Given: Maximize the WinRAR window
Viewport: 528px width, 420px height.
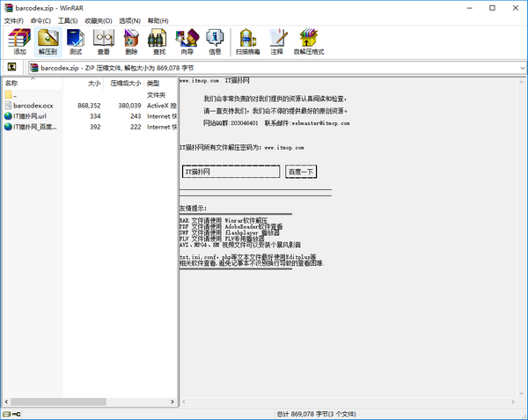Looking at the screenshot, I should click(x=492, y=8).
